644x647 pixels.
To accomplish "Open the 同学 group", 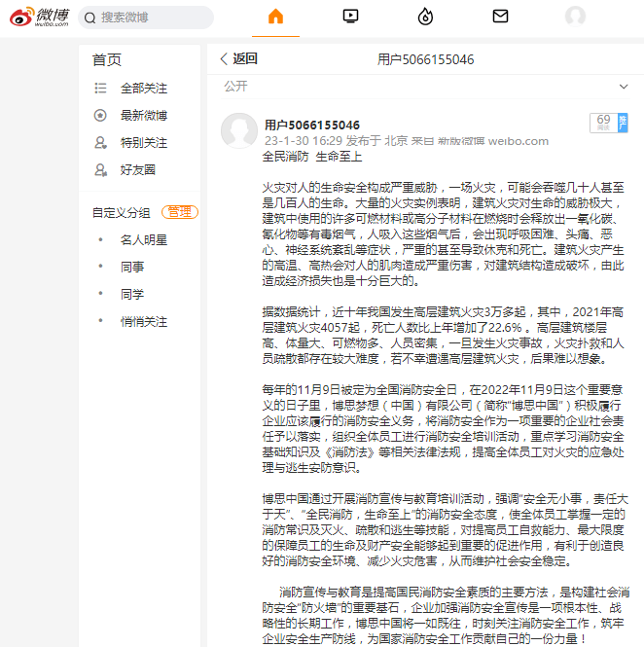I will (x=132, y=295).
